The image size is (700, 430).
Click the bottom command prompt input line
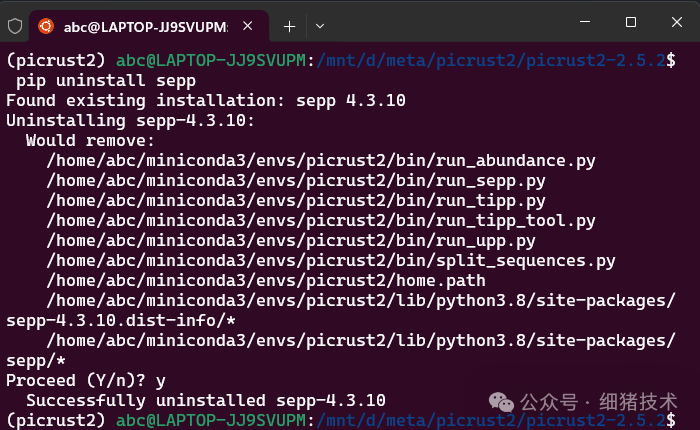pyautogui.click(x=685, y=420)
